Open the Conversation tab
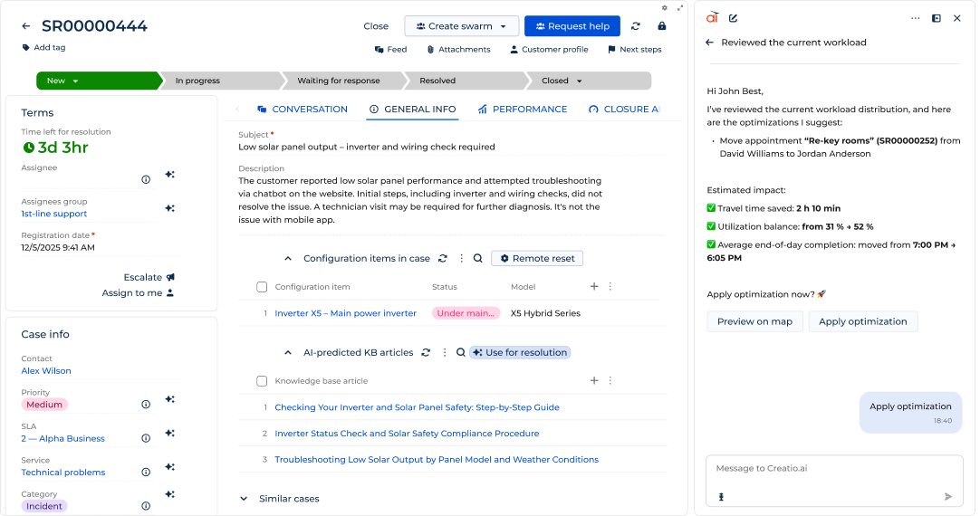The image size is (980, 516). (302, 109)
